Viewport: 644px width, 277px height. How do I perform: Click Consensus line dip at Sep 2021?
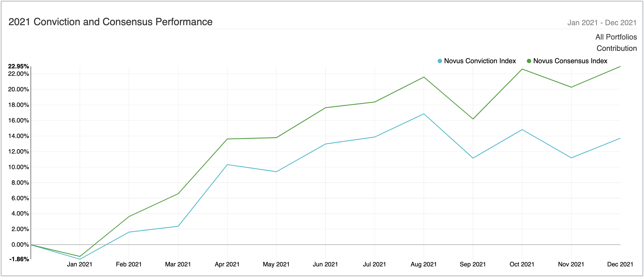click(x=473, y=119)
